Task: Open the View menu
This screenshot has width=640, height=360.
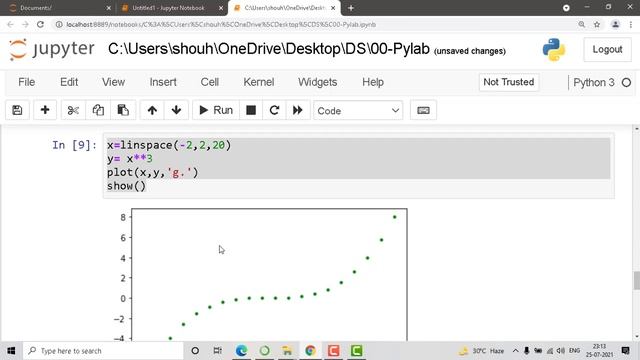Action: (113, 82)
